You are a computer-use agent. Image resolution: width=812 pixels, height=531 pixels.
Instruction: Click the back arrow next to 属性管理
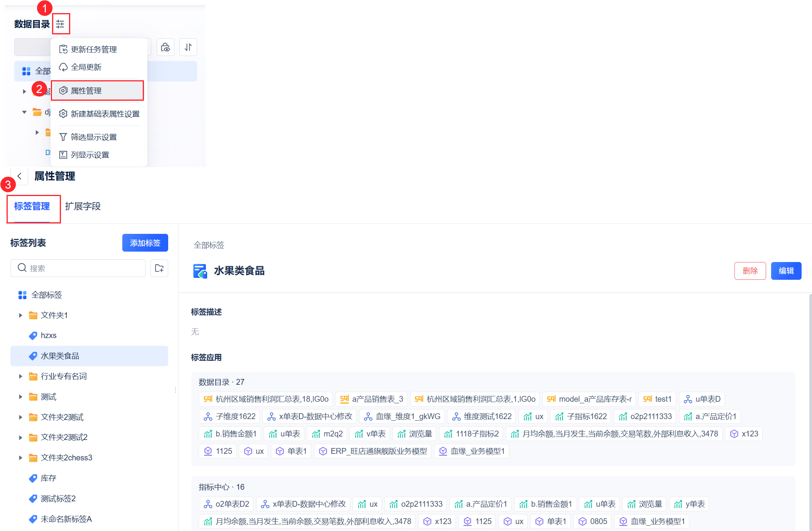(20, 176)
